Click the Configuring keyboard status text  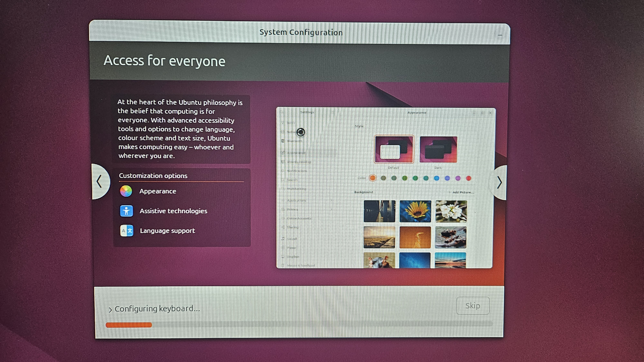click(x=157, y=309)
